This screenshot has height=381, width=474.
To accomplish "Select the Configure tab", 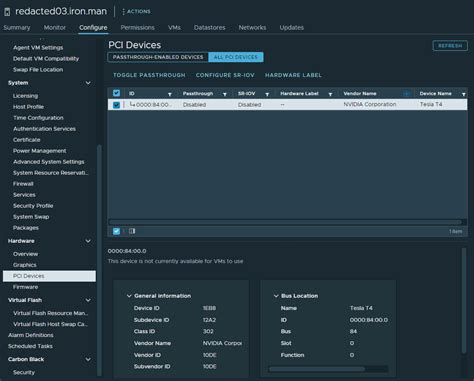I will click(x=93, y=28).
